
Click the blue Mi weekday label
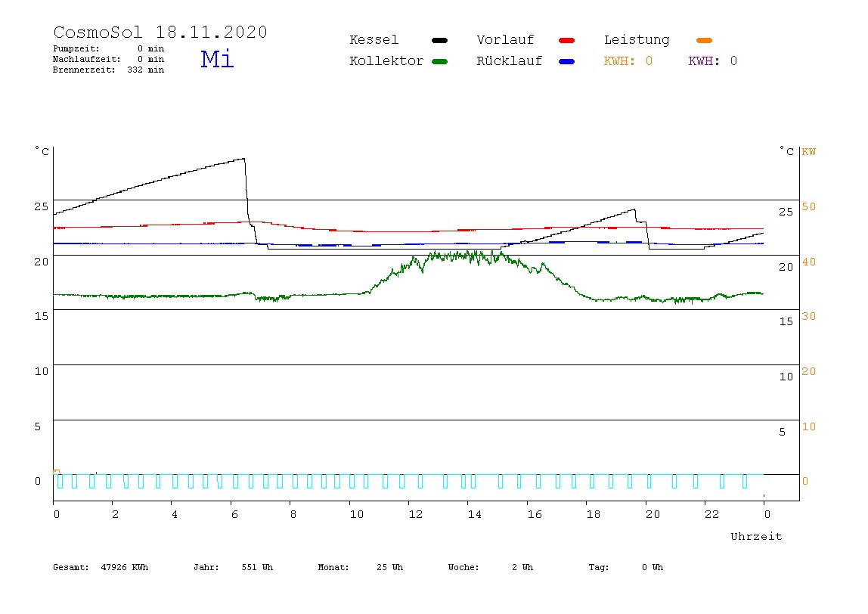click(x=217, y=58)
